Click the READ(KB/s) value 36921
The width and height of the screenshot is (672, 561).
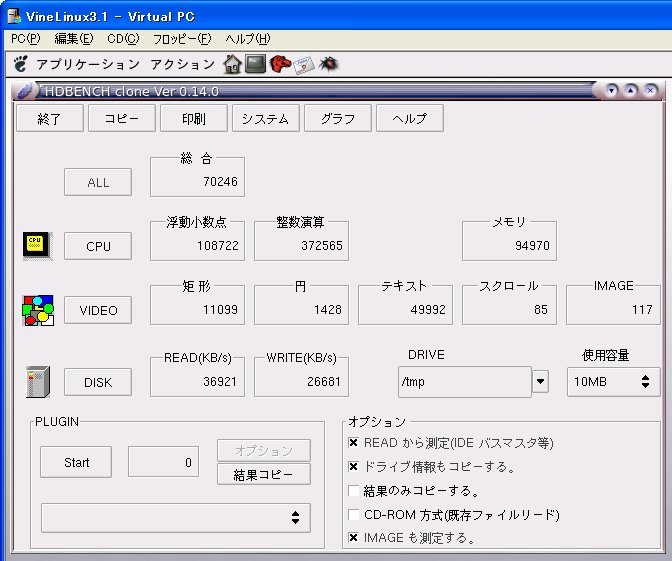pyautogui.click(x=219, y=381)
